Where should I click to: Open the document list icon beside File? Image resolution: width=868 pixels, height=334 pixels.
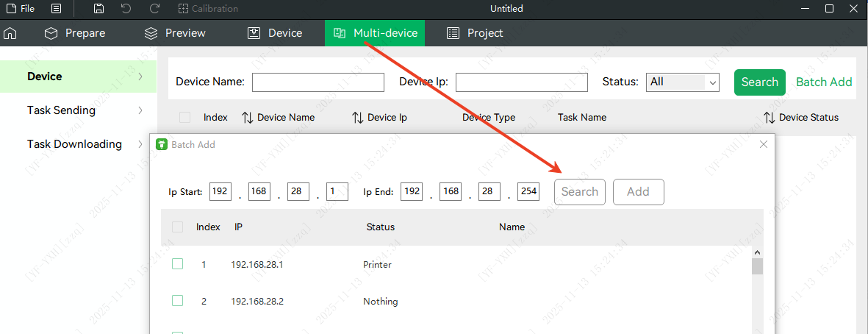pyautogui.click(x=57, y=9)
